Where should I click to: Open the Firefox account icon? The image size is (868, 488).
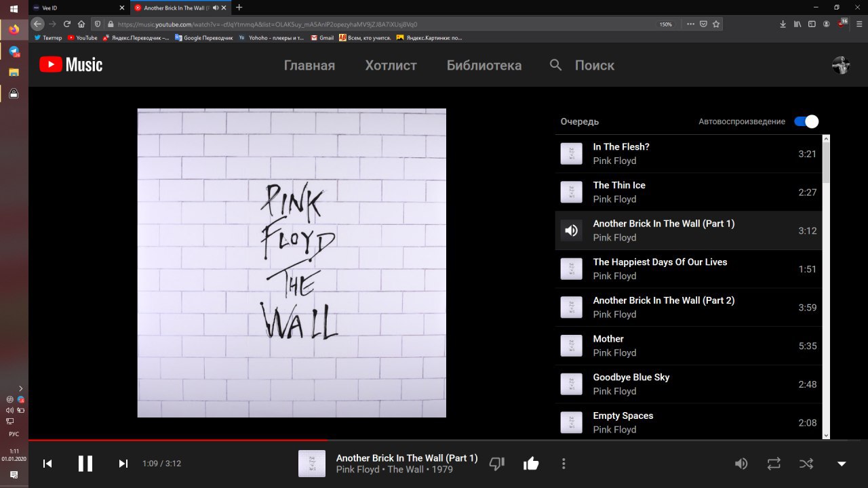[x=827, y=24]
